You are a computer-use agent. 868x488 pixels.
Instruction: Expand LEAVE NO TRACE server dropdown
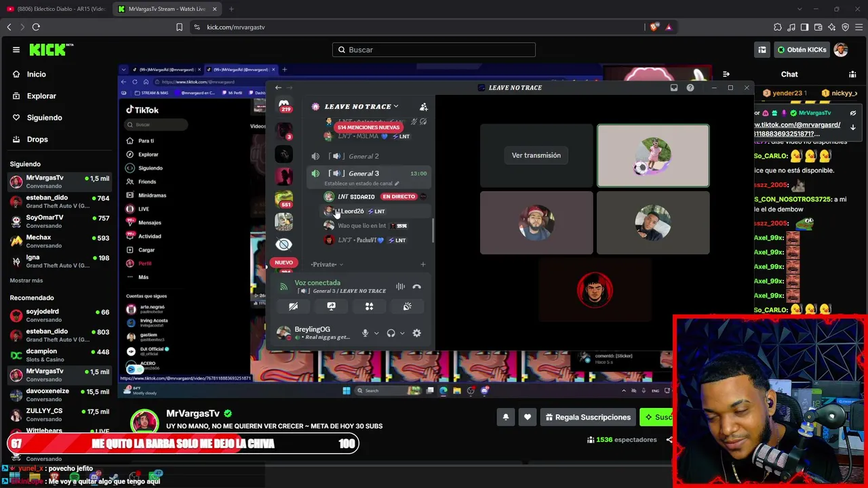pos(396,106)
